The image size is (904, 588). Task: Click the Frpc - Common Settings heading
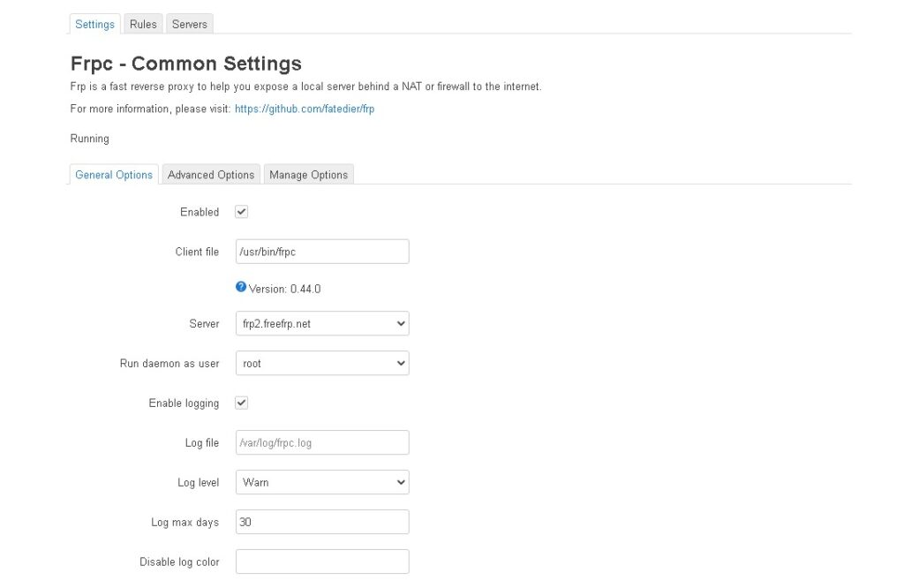185,64
